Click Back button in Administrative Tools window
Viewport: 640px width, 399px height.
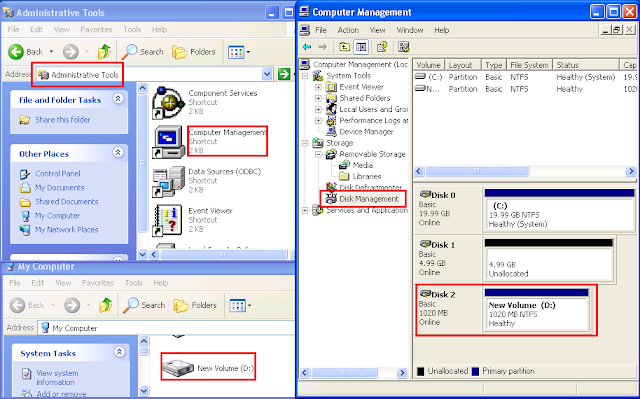(x=27, y=52)
